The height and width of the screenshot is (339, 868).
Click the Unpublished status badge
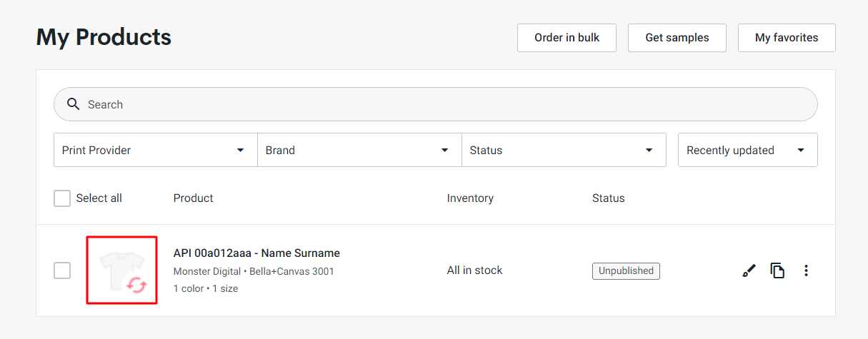[626, 271]
